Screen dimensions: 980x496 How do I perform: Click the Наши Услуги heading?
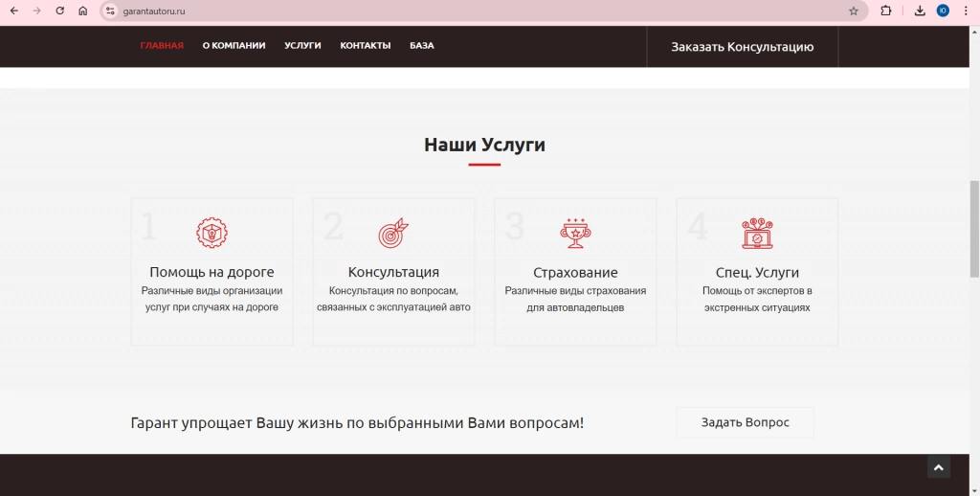(x=484, y=145)
